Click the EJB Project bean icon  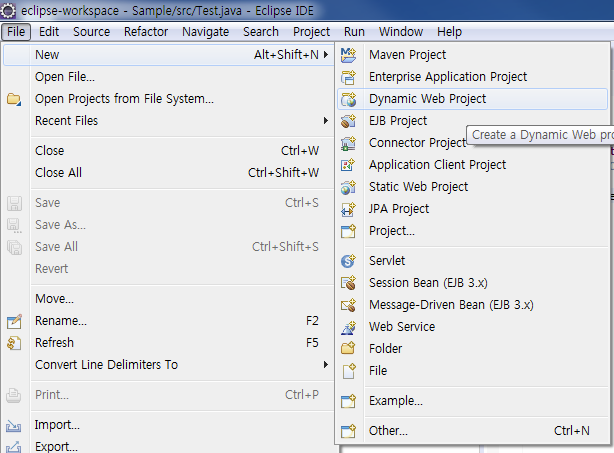pos(348,121)
